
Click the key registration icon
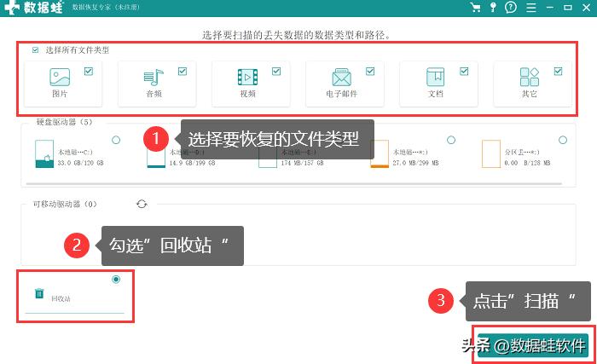[x=493, y=7]
